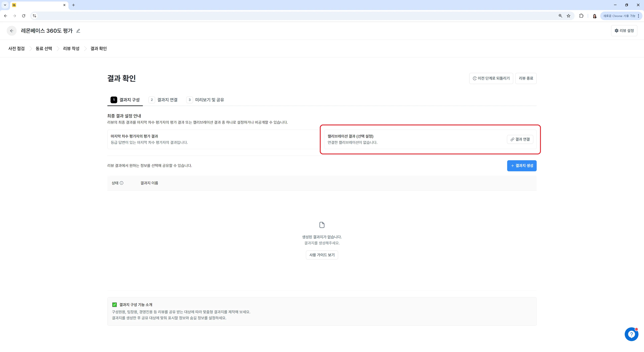The height and width of the screenshot is (352, 644).
Task: Click 이전 단계로 되돌리기 button
Action: point(491,78)
